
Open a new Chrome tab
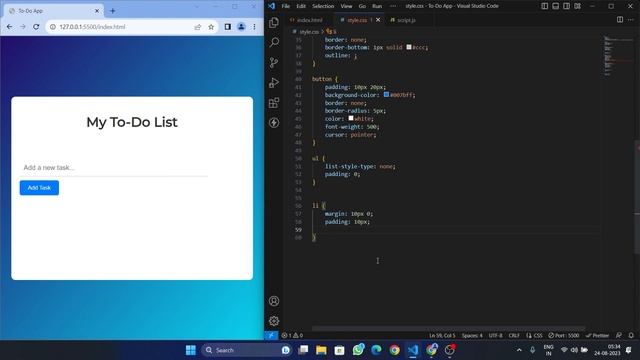pyautogui.click(x=113, y=11)
